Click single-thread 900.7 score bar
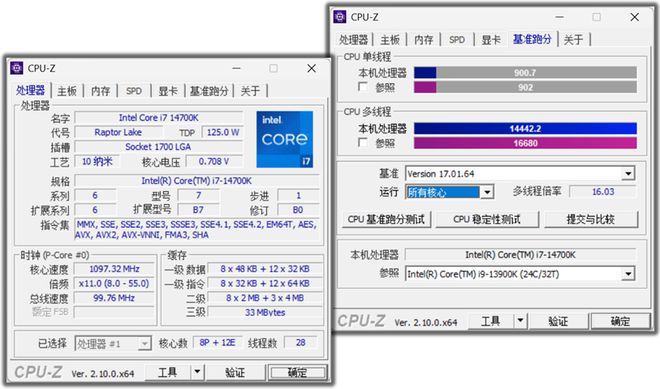Image resolution: width=660 pixels, height=389 pixels. (525, 72)
